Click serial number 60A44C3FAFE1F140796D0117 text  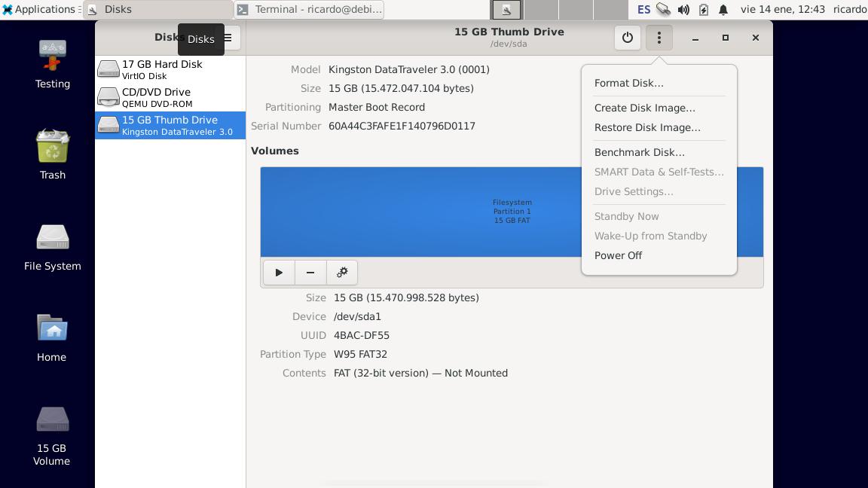402,127
